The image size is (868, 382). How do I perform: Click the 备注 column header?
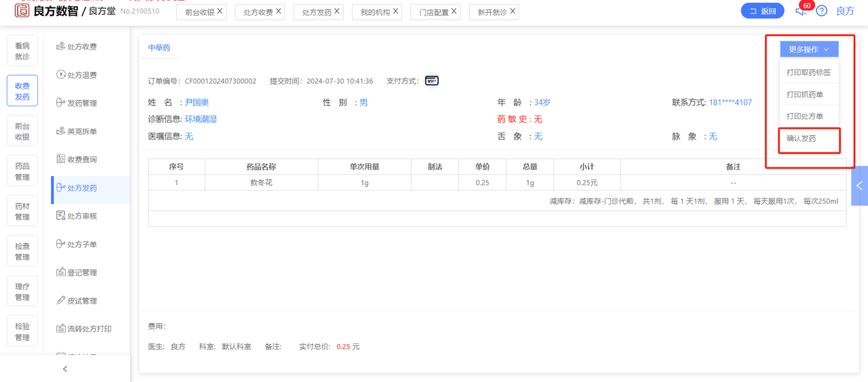coord(733,167)
